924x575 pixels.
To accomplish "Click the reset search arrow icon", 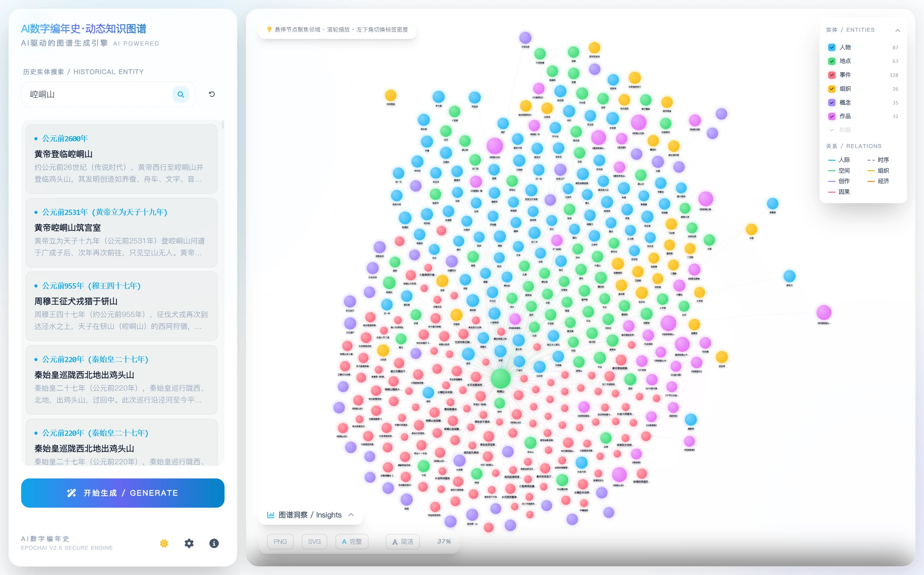I will coord(212,94).
